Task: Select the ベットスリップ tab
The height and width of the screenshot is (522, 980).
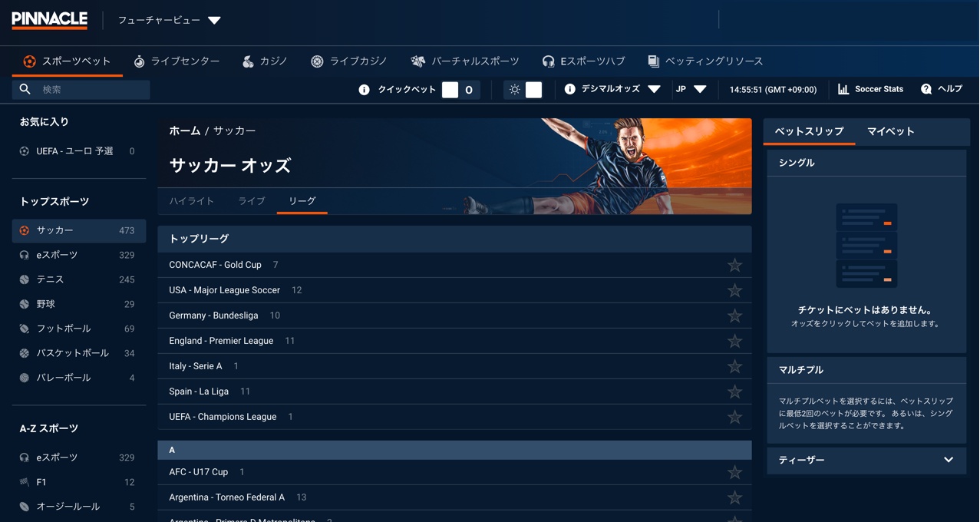Action: [x=809, y=131]
